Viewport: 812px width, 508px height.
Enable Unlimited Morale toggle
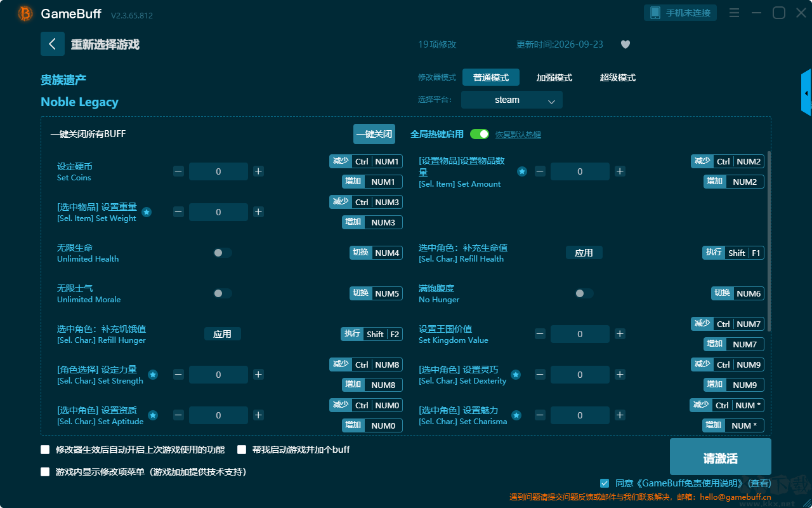(223, 293)
